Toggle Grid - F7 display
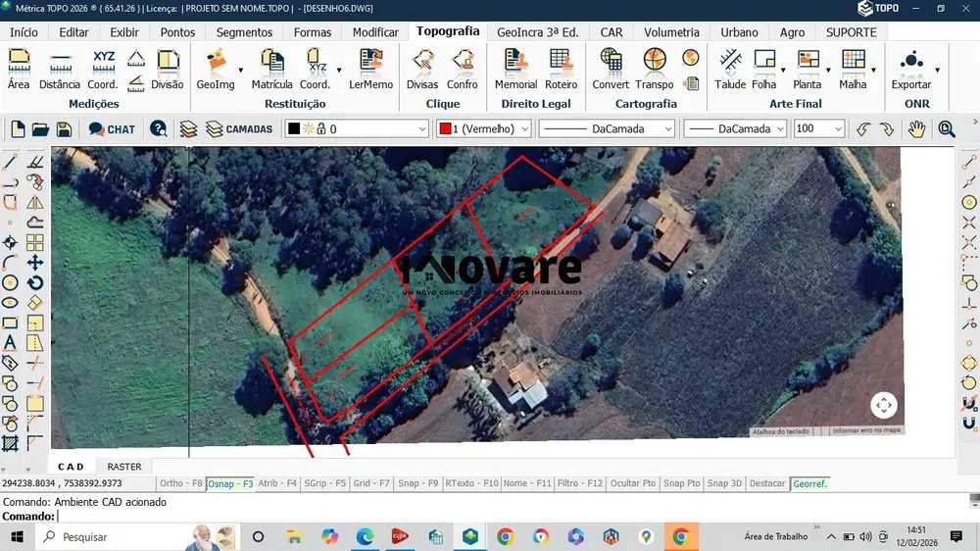This screenshot has height=551, width=980. point(371,483)
